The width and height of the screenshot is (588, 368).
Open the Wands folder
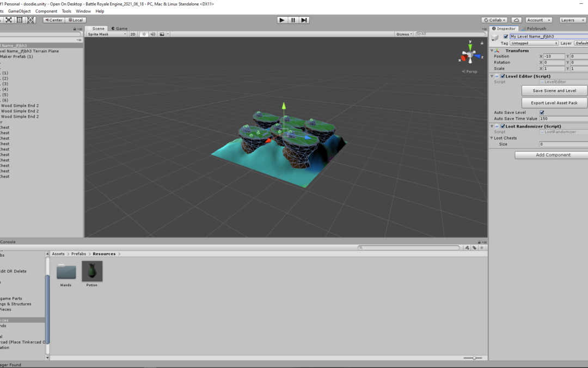pos(66,272)
